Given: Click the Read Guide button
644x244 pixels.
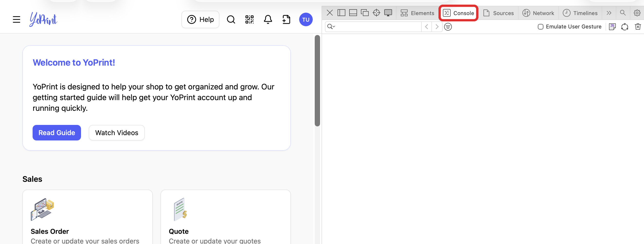Looking at the screenshot, I should pyautogui.click(x=57, y=133).
